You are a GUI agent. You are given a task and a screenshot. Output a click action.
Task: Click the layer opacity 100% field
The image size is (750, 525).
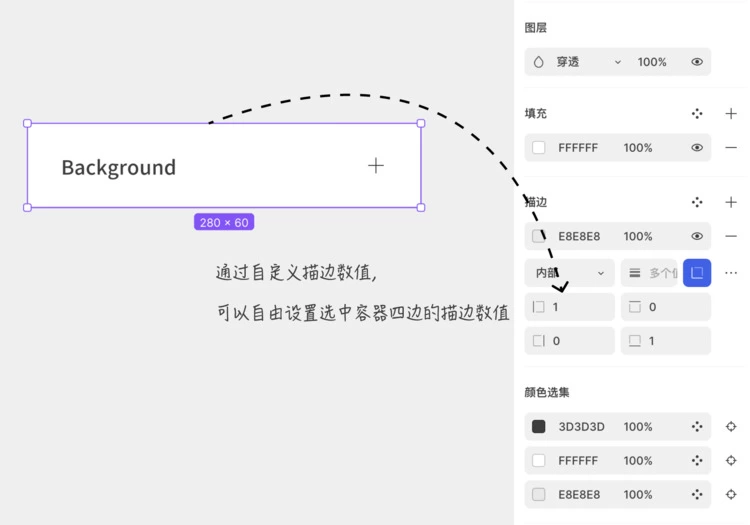pos(652,62)
